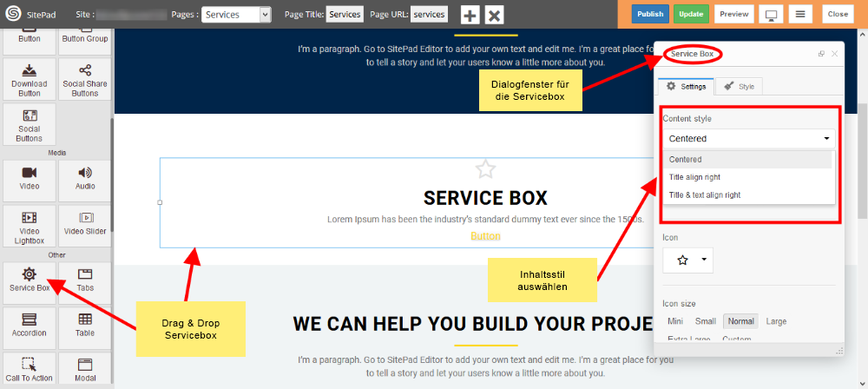The height and width of the screenshot is (389, 868).
Task: Open the Pages dropdown showing Services
Action: [236, 15]
